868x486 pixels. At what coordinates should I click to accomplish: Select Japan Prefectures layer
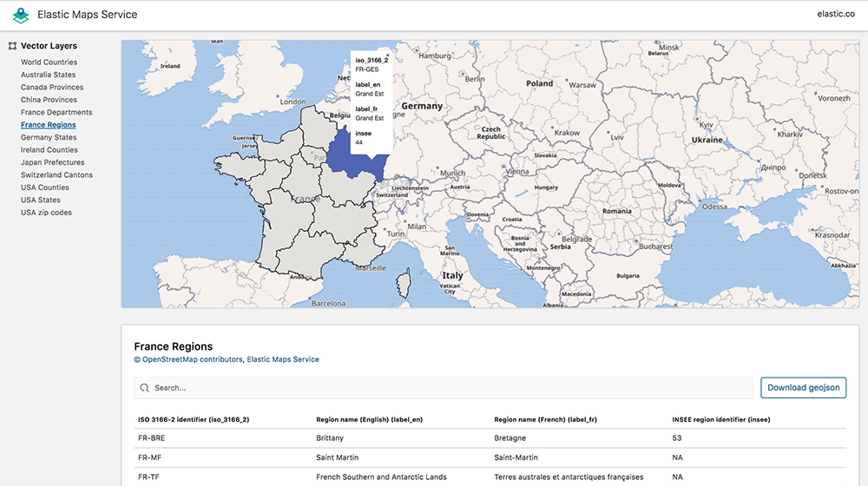point(53,162)
